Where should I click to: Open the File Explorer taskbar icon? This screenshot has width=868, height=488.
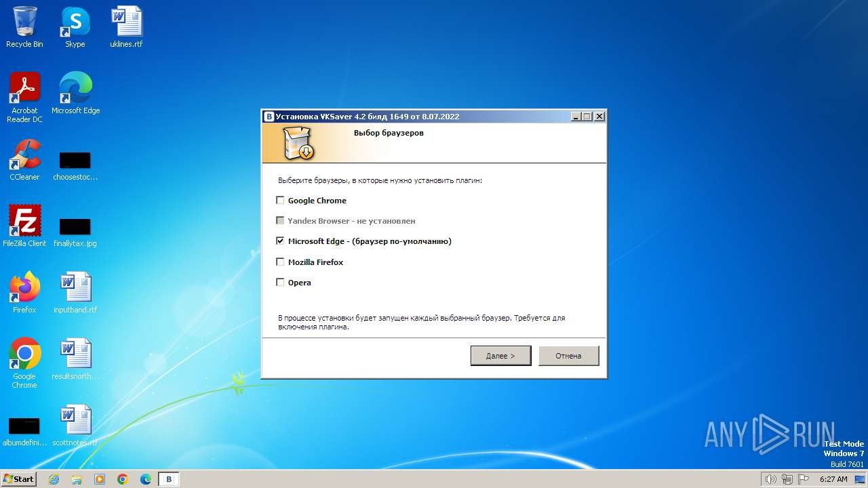click(77, 479)
